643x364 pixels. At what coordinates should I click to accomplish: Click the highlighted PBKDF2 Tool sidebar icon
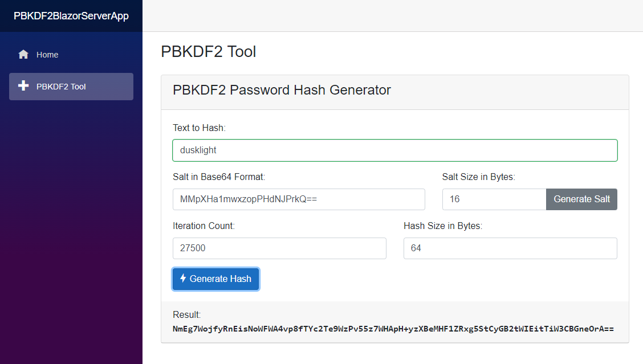pyautogui.click(x=23, y=86)
